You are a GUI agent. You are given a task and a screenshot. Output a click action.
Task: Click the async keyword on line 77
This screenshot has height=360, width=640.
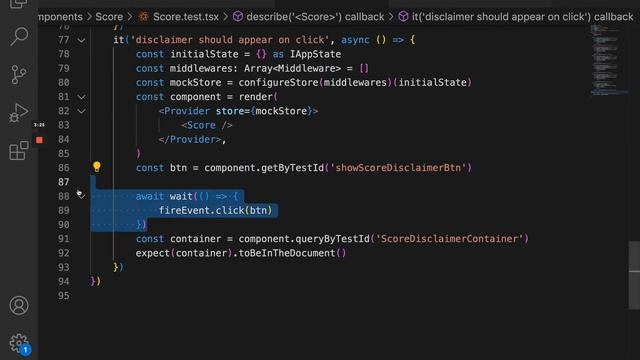click(355, 40)
